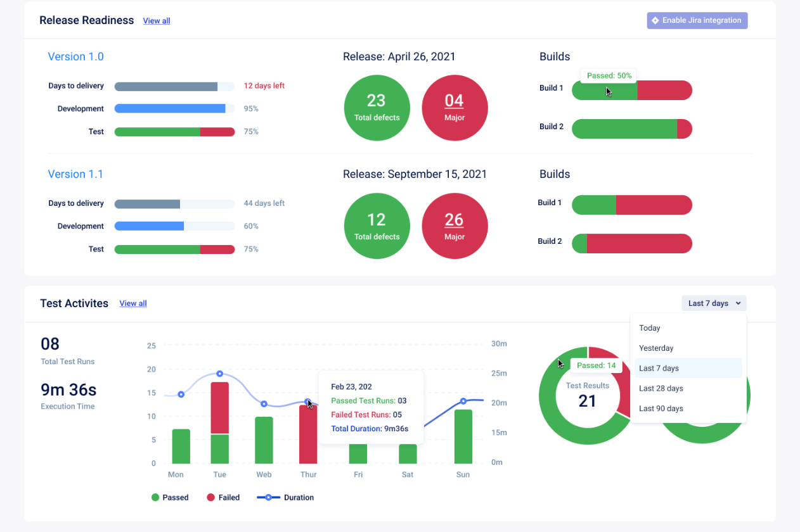The height and width of the screenshot is (532, 800).
Task: Open View all link for Test Activites
Action: 133,303
